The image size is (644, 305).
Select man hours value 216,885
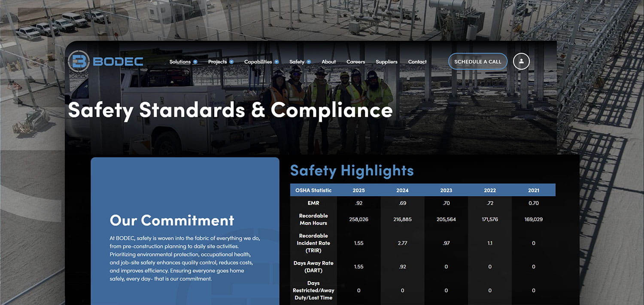click(x=402, y=220)
